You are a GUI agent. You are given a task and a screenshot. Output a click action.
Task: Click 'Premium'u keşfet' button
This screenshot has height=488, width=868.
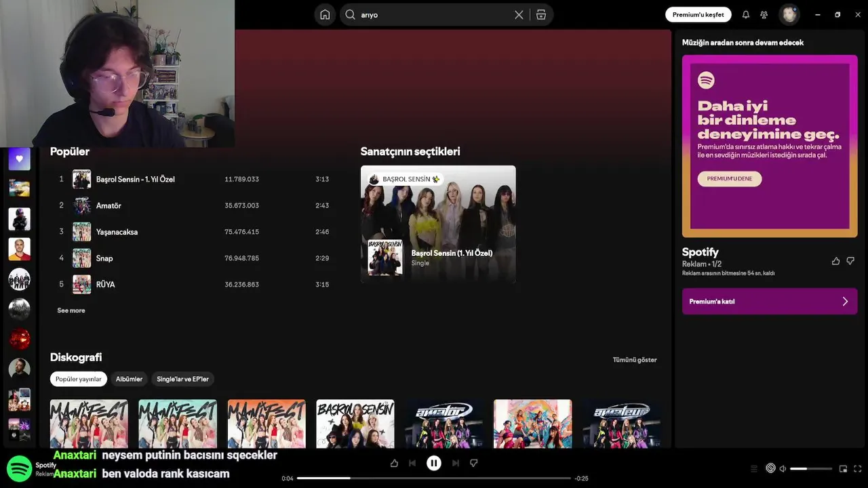click(x=698, y=15)
